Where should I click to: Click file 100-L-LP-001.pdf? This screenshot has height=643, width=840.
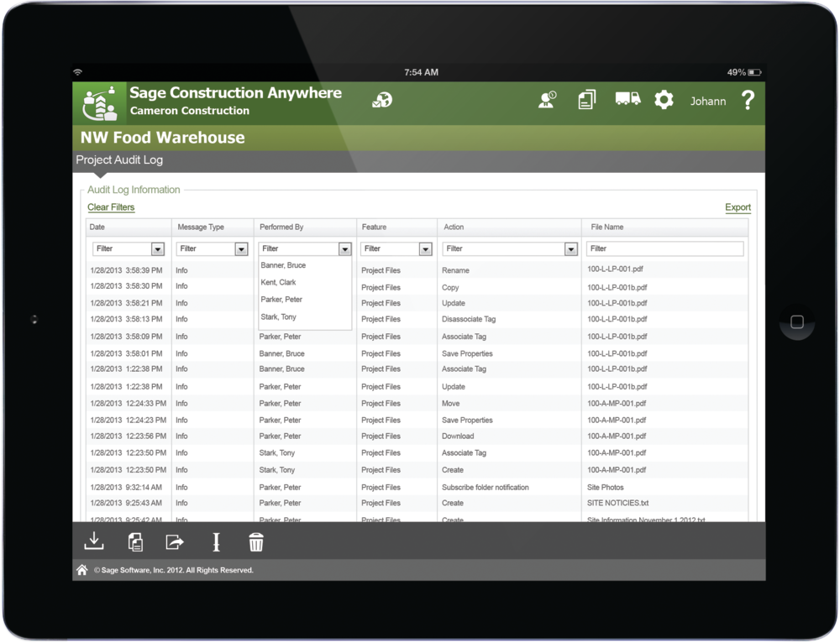coord(615,269)
